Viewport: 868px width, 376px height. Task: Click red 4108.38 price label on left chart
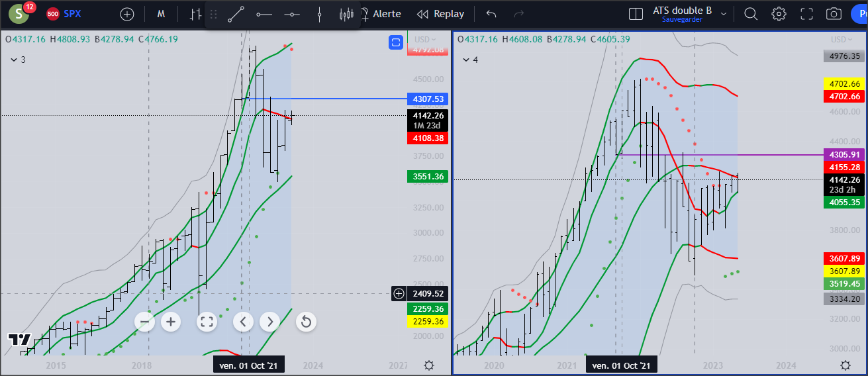coord(429,138)
